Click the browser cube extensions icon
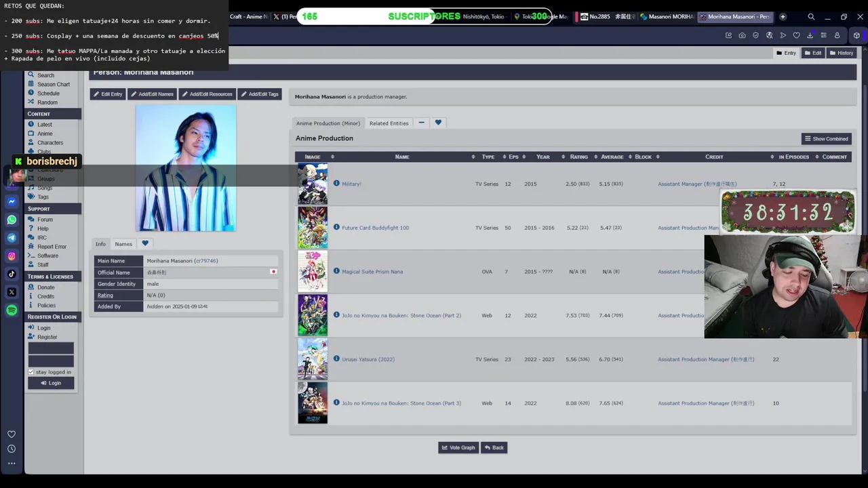The height and width of the screenshot is (488, 868). point(856,35)
